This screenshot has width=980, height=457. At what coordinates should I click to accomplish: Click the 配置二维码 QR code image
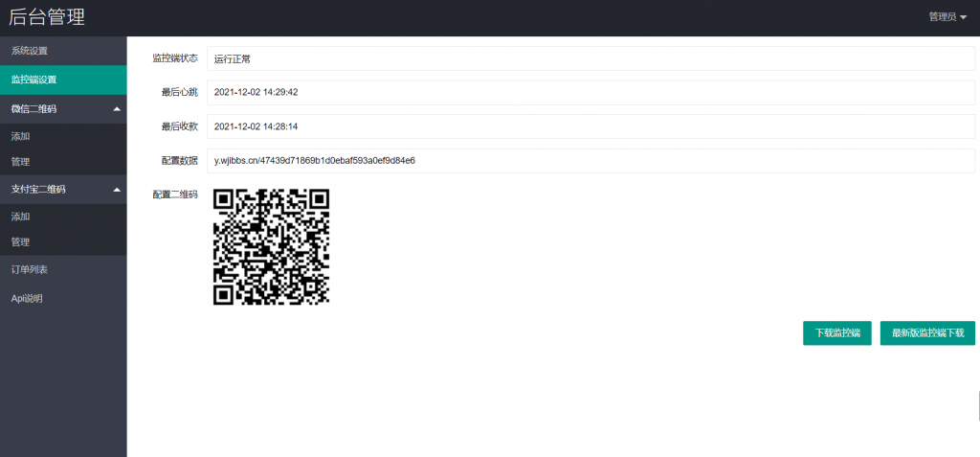tap(271, 246)
